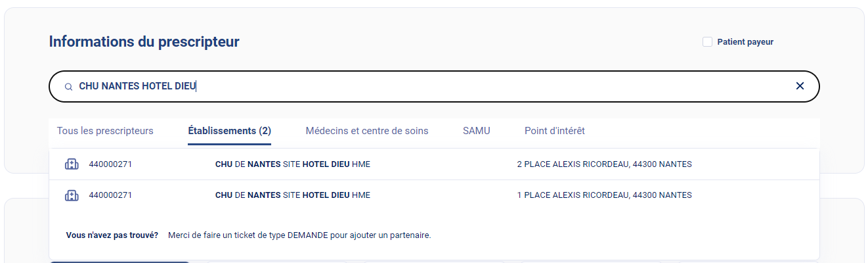Choose address 2 Place Alexis Ricordeau, 44300 Nantes
This screenshot has width=868, height=263.
(x=604, y=164)
